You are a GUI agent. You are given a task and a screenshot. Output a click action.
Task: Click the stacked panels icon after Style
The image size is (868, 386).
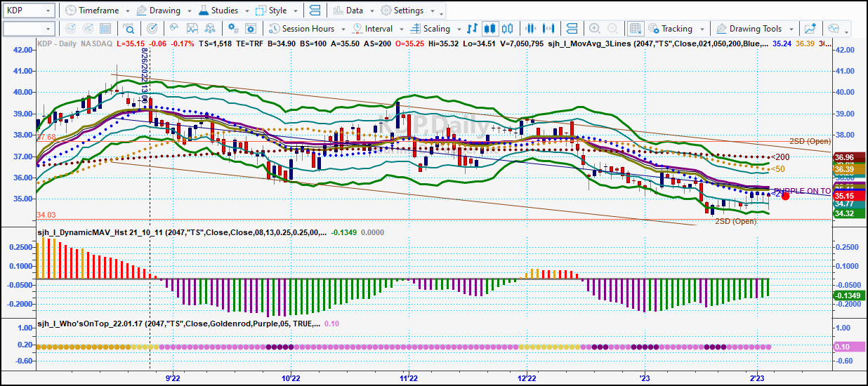point(315,11)
